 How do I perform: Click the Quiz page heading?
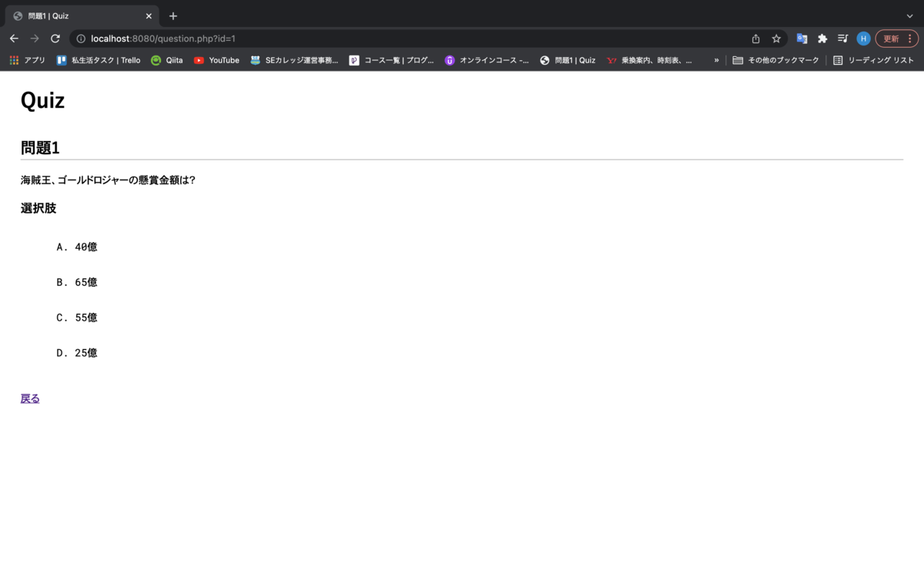[42, 100]
